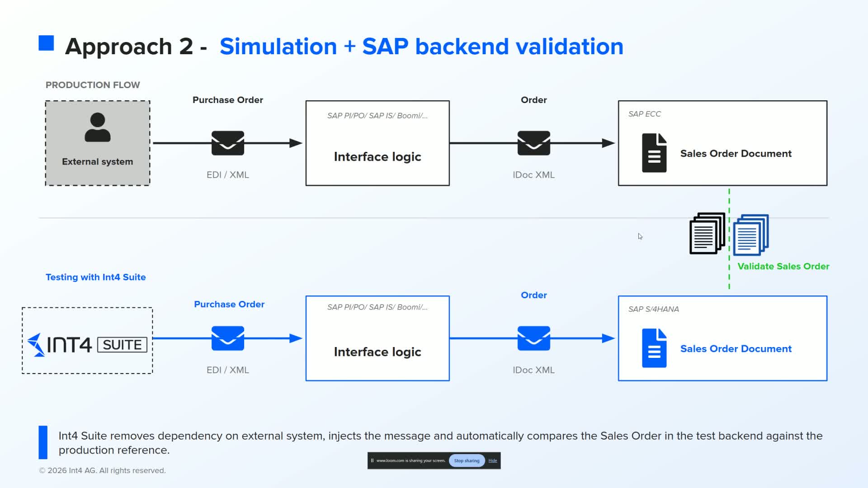The width and height of the screenshot is (868, 488).
Task: Click the pause icon in sharing bar
Action: coord(372,460)
